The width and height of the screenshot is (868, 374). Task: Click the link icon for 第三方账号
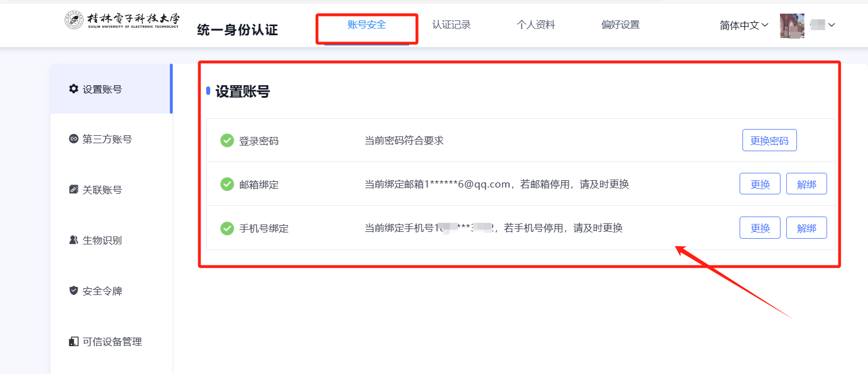point(73,139)
